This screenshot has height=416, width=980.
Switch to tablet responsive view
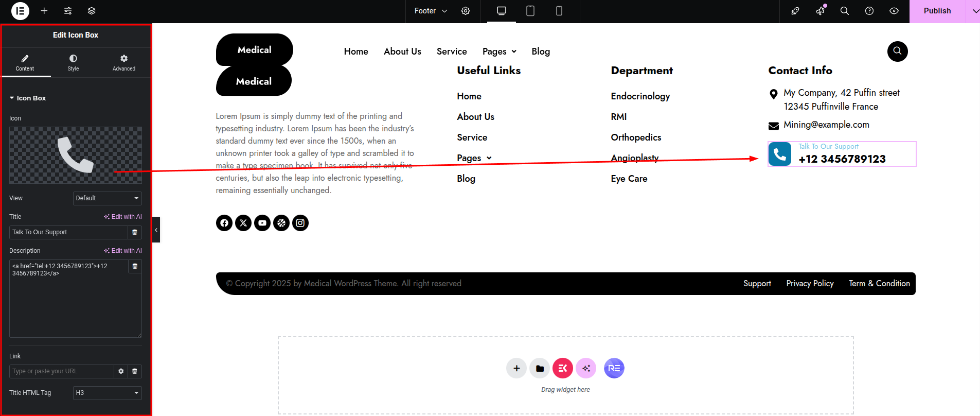click(x=530, y=11)
